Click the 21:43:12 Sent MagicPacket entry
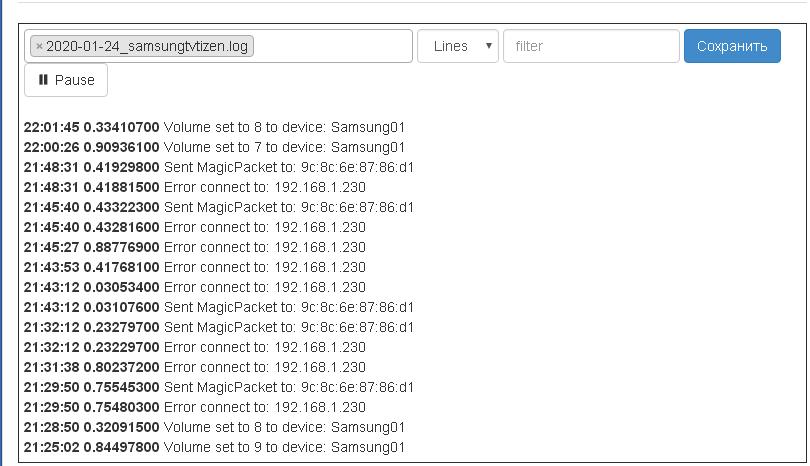The width and height of the screenshot is (810, 466). click(x=219, y=307)
